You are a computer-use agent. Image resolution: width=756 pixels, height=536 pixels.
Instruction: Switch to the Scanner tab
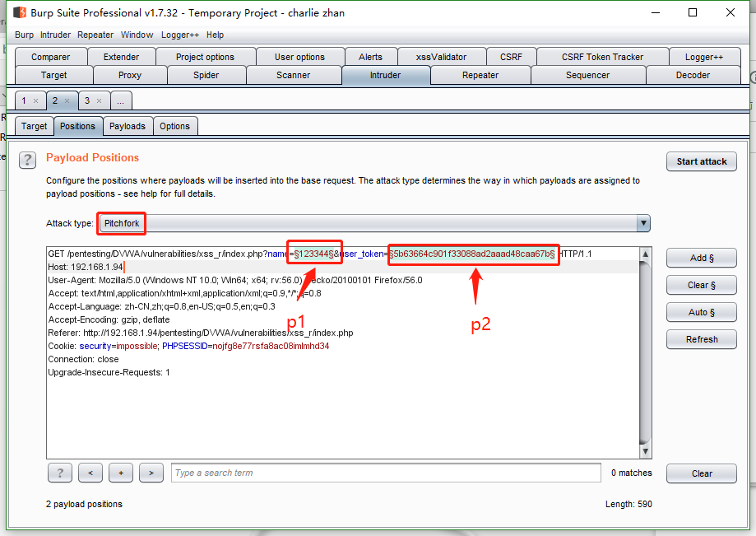293,75
